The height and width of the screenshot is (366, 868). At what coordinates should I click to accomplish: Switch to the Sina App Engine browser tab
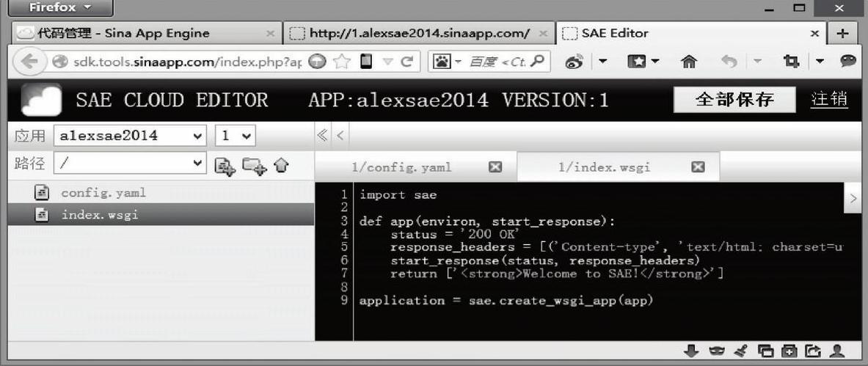pos(147,33)
